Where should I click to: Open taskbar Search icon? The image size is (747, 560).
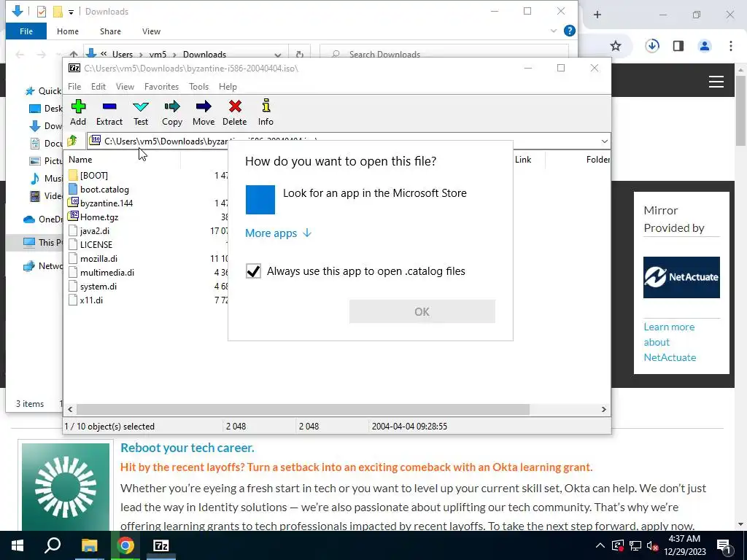pos(53,545)
